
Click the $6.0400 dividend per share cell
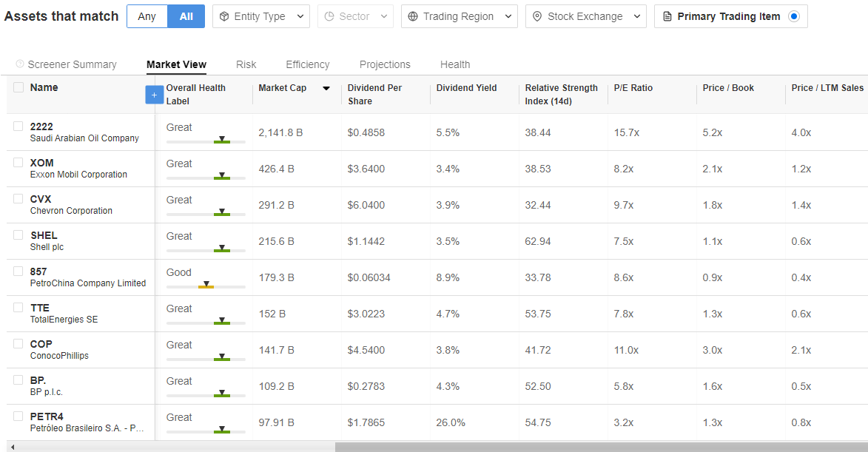point(366,205)
